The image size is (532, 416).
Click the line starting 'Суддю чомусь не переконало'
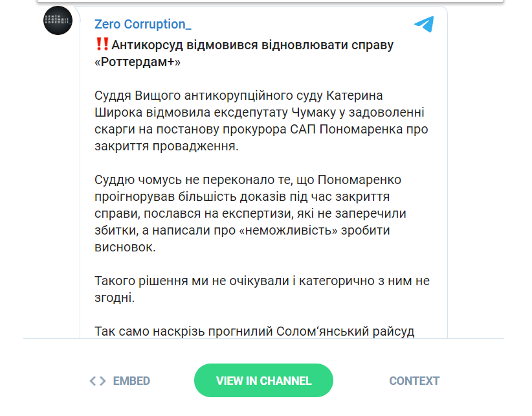pyautogui.click(x=248, y=179)
